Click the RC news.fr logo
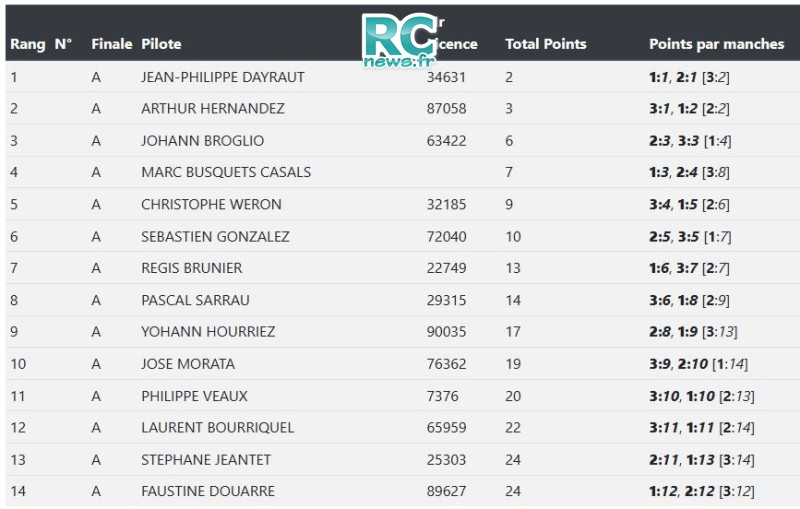This screenshot has height=509, width=800. click(x=400, y=41)
